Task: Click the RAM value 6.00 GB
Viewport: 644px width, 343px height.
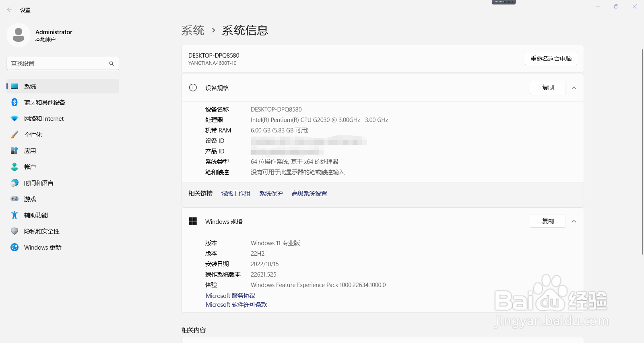Action: [279, 130]
